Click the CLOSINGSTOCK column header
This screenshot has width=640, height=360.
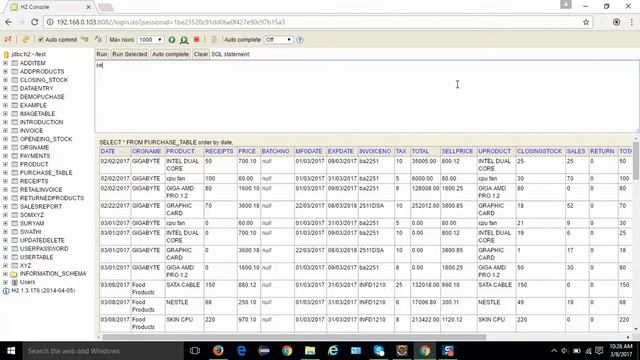click(539, 151)
